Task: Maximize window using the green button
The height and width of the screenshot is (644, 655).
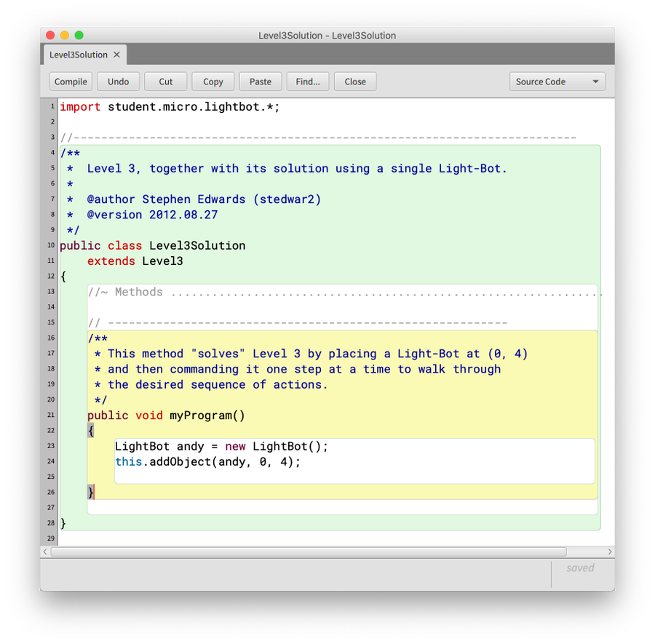Action: tap(79, 35)
